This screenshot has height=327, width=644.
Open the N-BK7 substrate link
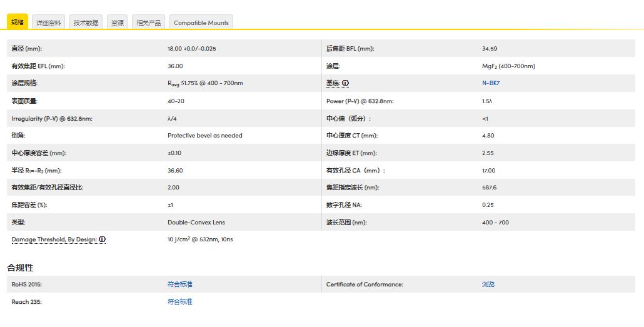click(491, 83)
